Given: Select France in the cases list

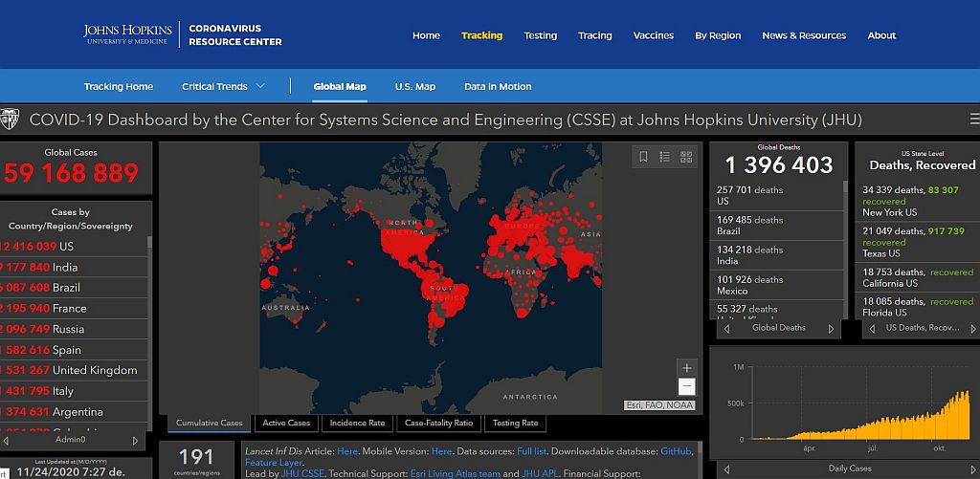Looking at the screenshot, I should pyautogui.click(x=75, y=309).
